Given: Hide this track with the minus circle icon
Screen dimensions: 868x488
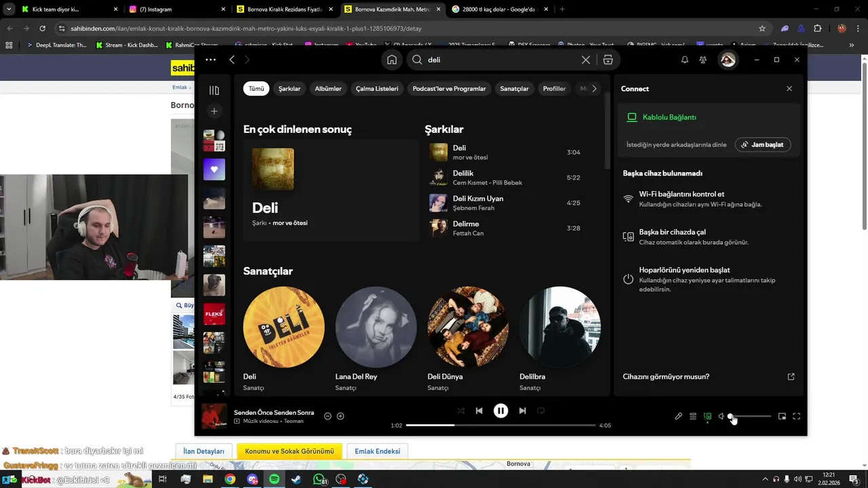Looking at the screenshot, I should pos(328,416).
